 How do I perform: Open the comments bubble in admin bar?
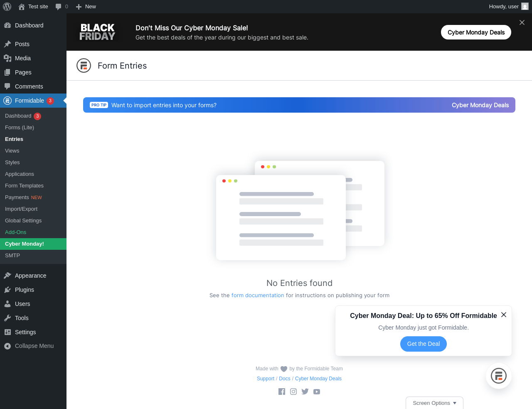[x=58, y=7]
